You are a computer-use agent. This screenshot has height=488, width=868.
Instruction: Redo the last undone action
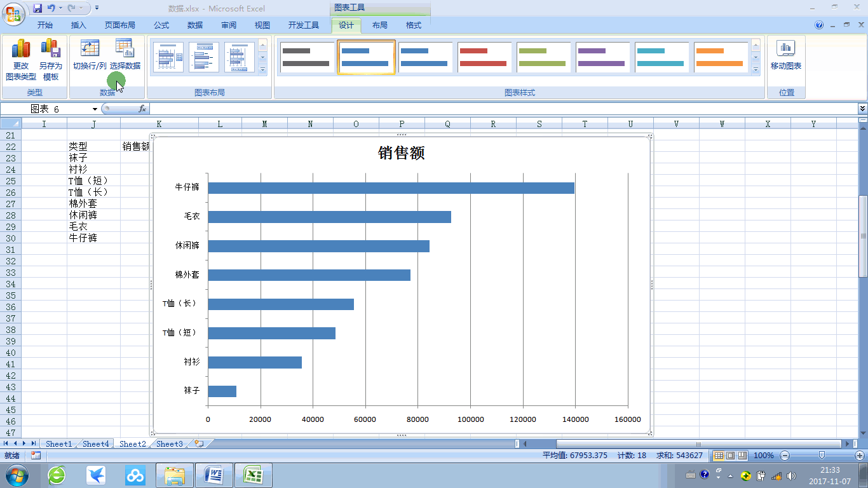tap(72, 8)
